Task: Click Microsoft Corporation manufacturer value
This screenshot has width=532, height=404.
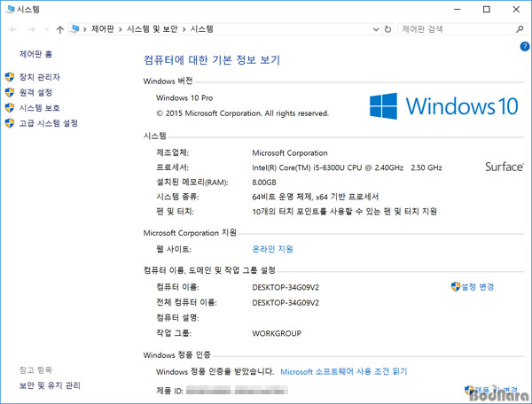Action: pyautogui.click(x=290, y=153)
